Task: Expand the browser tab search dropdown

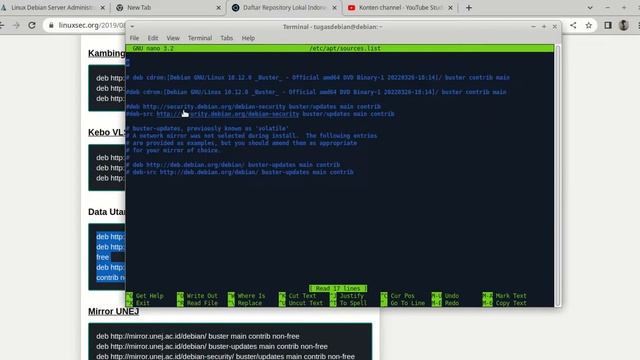Action: pos(590,8)
